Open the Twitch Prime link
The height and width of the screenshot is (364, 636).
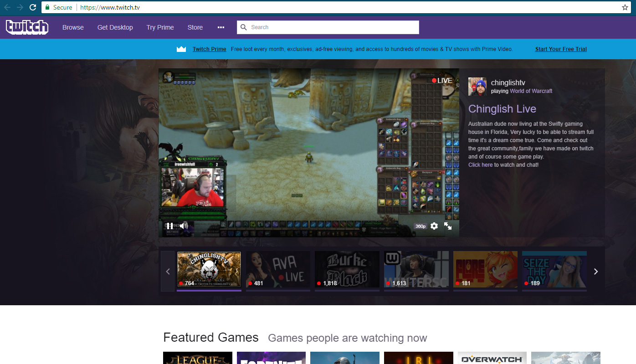click(x=210, y=49)
